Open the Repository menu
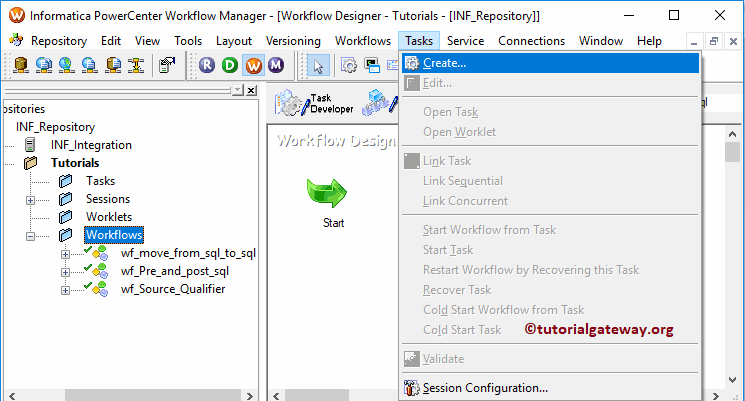The height and width of the screenshot is (401, 745). [x=59, y=41]
